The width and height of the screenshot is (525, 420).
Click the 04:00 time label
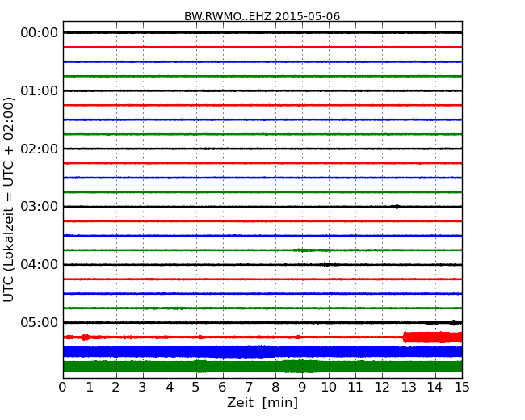(x=40, y=265)
